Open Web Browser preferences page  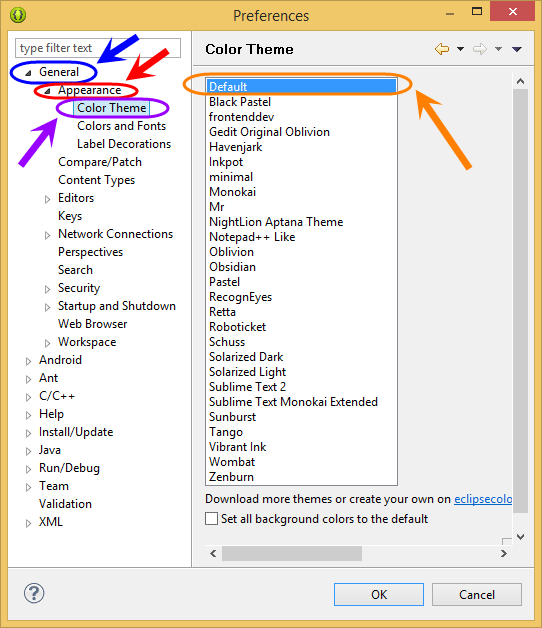(93, 324)
